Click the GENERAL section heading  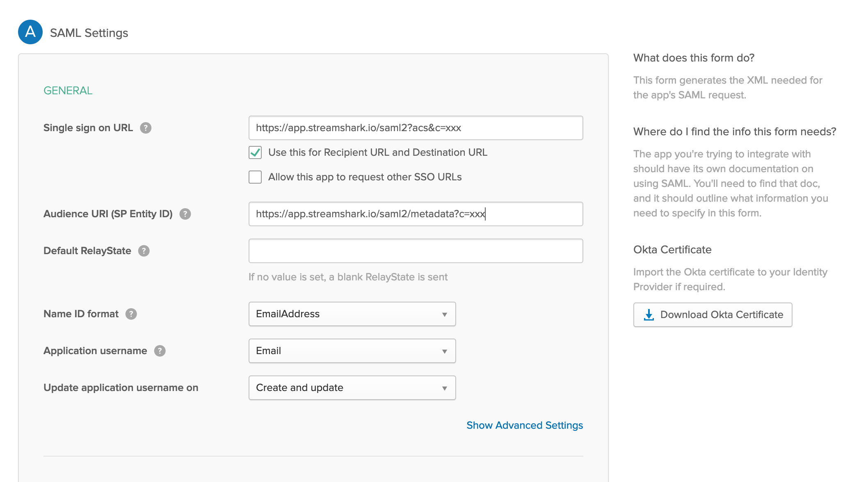[68, 91]
